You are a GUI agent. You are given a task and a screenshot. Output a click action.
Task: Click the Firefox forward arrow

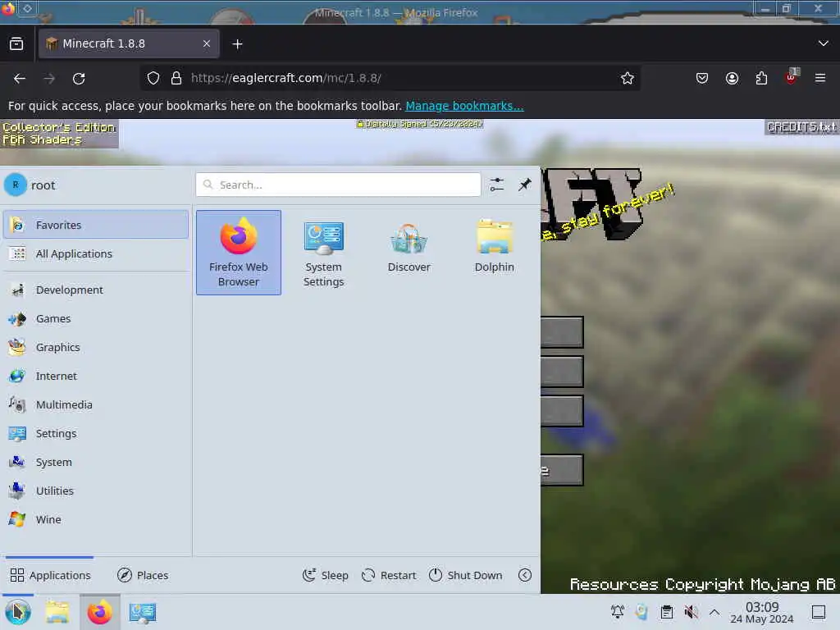click(49, 79)
